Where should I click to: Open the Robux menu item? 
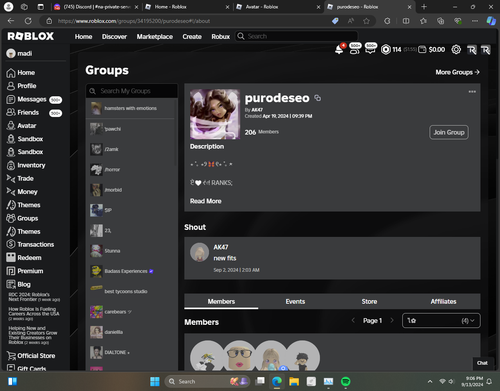(221, 37)
